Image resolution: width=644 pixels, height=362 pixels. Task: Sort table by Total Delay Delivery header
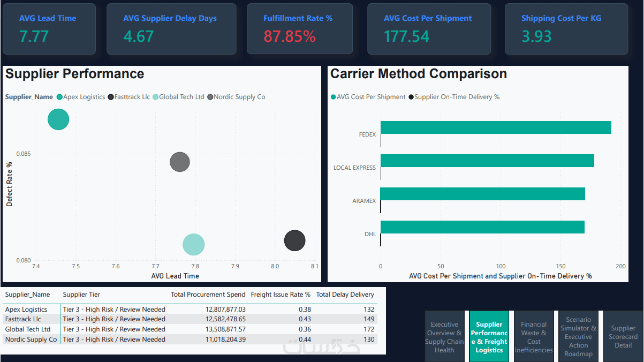[x=345, y=295]
